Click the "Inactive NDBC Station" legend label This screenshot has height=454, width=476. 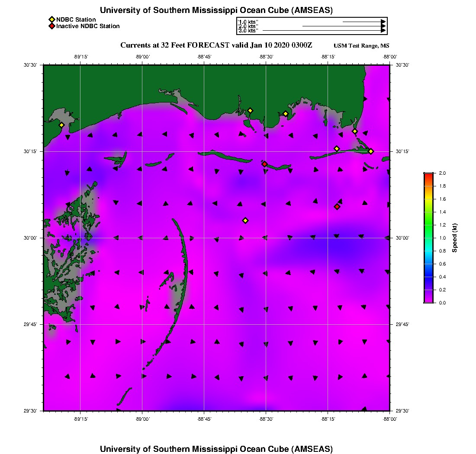pos(88,26)
